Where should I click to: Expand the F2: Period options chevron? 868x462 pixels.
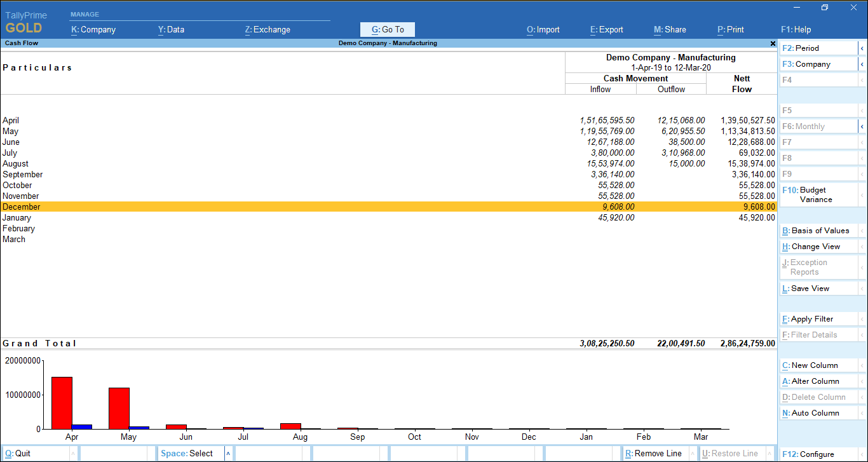(x=862, y=48)
